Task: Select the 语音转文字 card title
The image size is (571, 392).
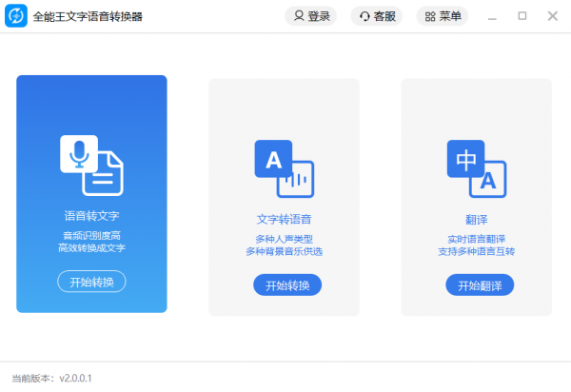Action: point(91,216)
